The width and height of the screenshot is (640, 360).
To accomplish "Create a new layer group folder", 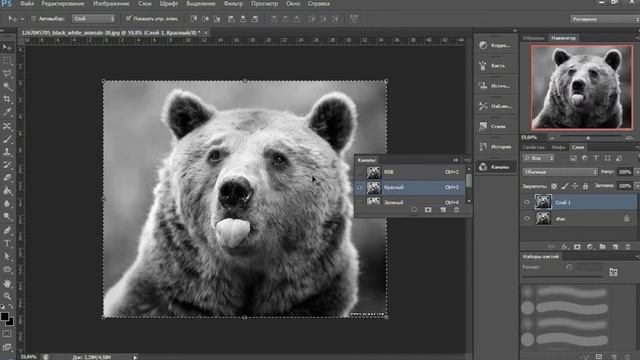I will pyautogui.click(x=602, y=247).
